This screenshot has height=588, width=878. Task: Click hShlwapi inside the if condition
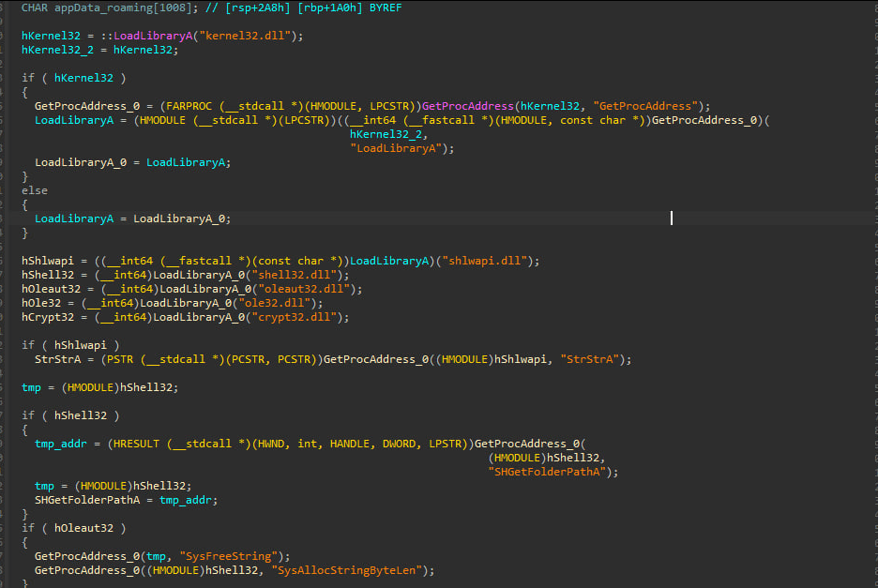(80, 345)
